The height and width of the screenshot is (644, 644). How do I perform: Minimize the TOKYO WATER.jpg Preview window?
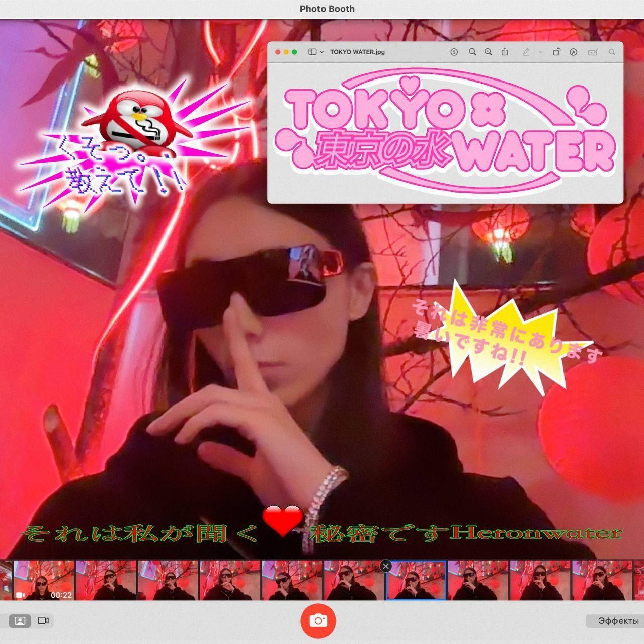coord(286,52)
